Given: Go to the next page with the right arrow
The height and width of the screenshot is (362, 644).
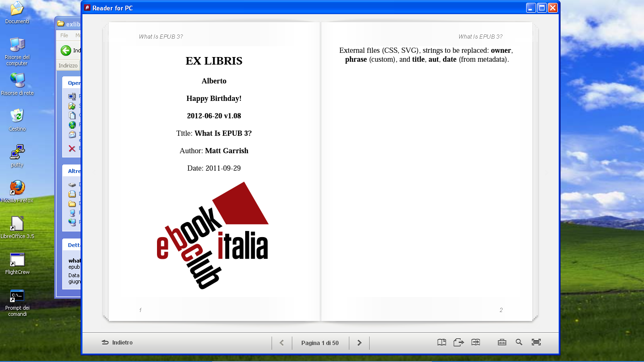Looking at the screenshot, I should click(359, 343).
